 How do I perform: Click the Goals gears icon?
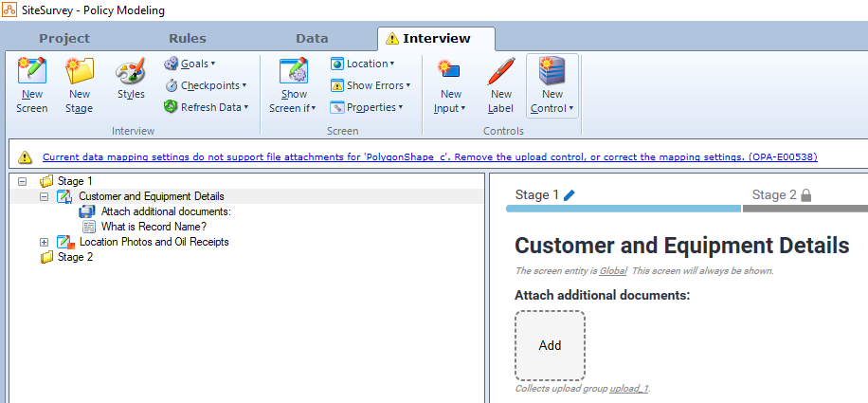172,64
